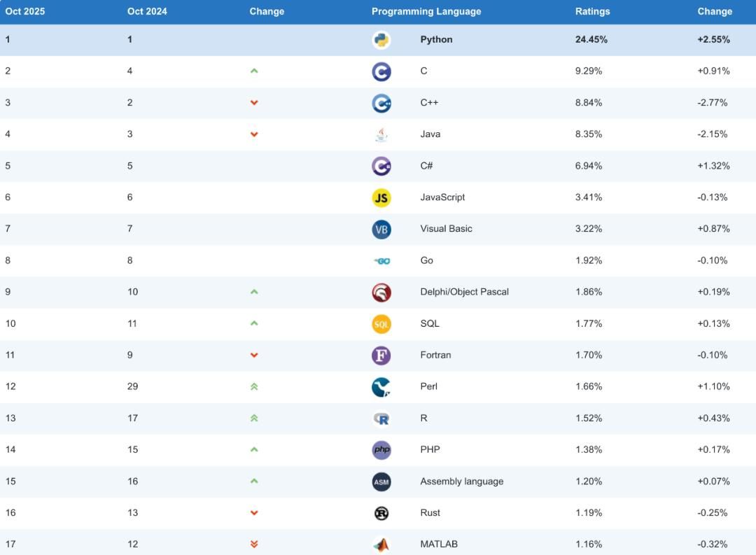
Task: Click the Oct 2025 column header
Action: click(x=25, y=11)
